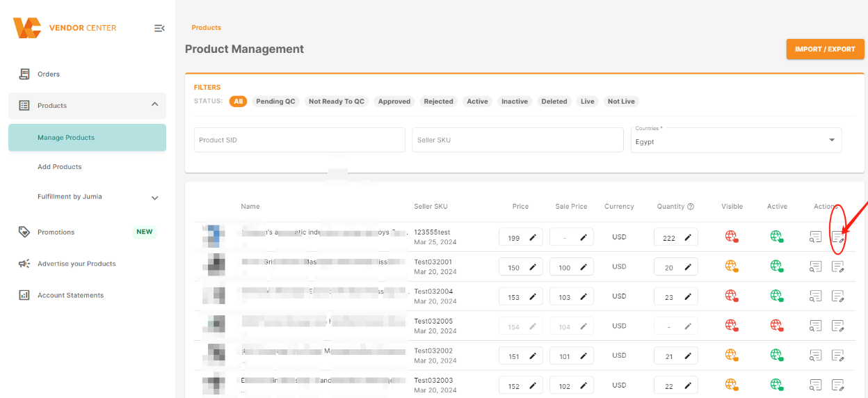Edit the quantity of Test032003
Image resolution: width=868 pixels, height=398 pixels.
(687, 385)
